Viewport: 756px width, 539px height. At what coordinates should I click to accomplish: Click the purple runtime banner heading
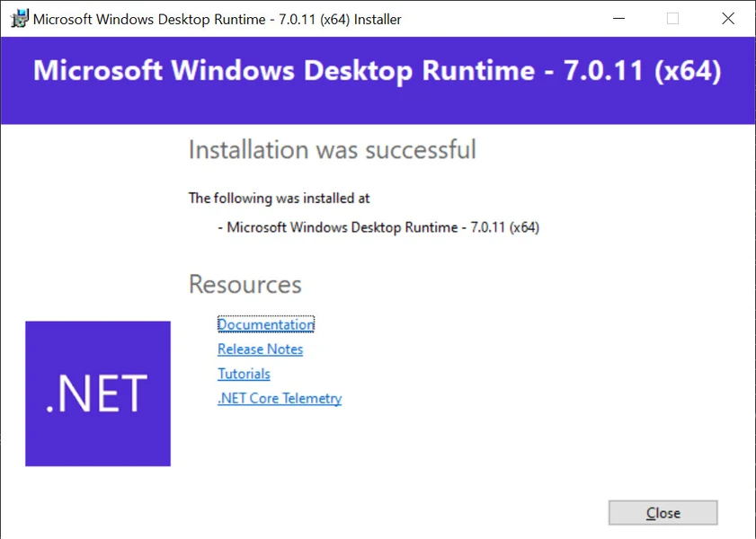coord(378,71)
